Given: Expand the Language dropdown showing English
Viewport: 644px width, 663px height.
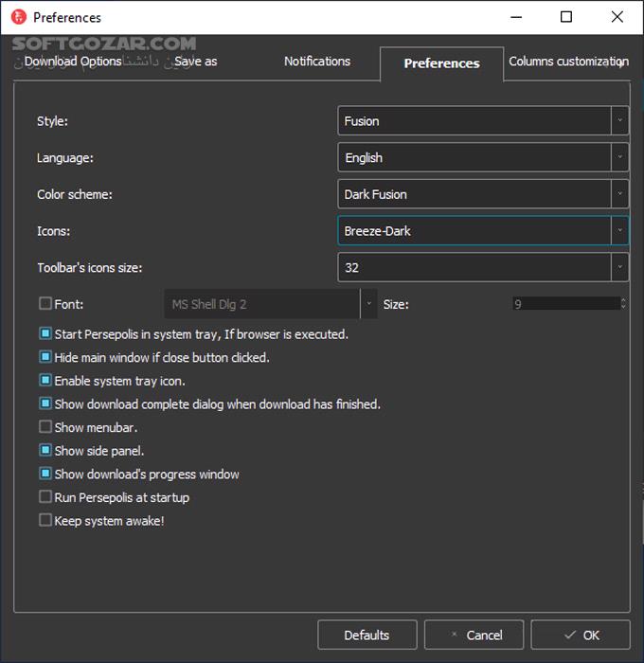Looking at the screenshot, I should [482, 158].
